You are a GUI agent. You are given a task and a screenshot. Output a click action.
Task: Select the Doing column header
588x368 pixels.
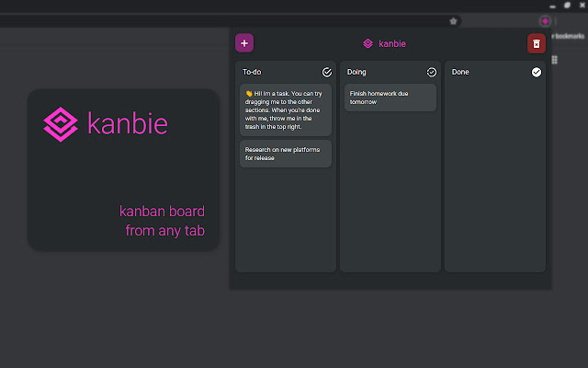[x=356, y=72]
